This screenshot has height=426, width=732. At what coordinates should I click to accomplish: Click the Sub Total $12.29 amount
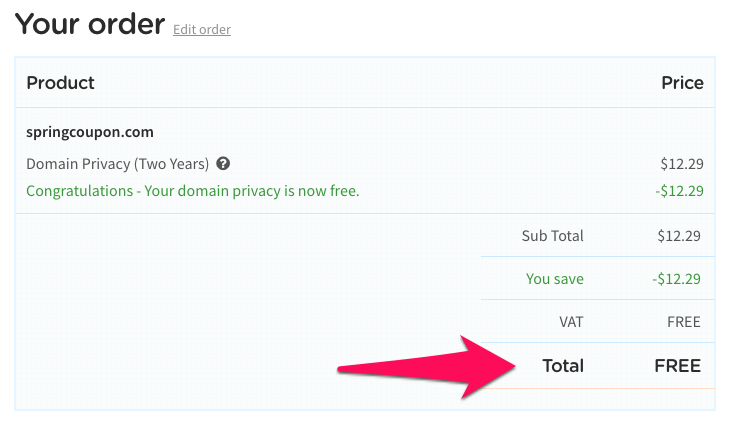679,236
